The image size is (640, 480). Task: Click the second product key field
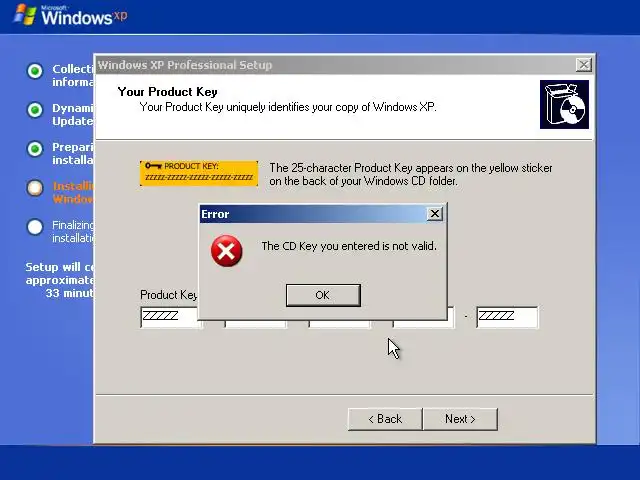point(256,324)
